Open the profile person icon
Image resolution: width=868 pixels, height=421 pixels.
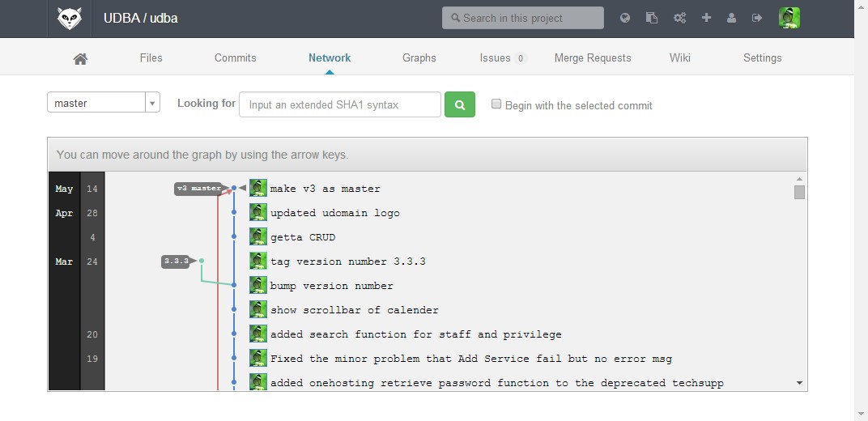coord(731,18)
